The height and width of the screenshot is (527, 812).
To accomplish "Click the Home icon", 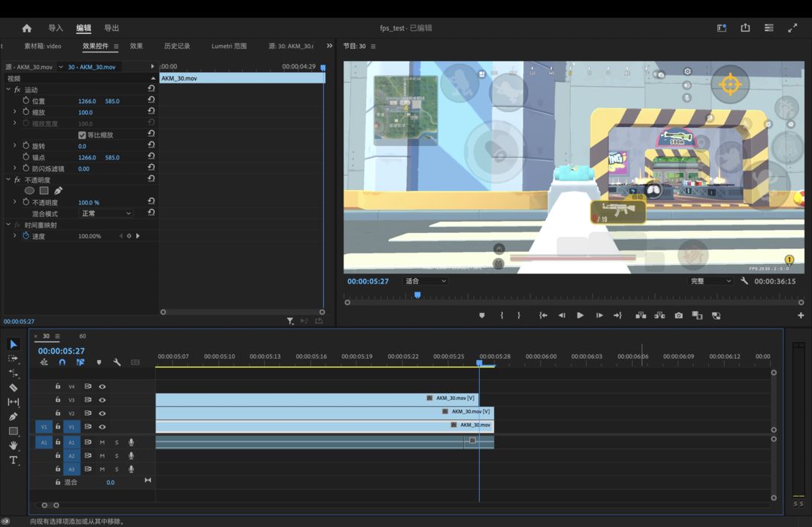I will pyautogui.click(x=27, y=29).
